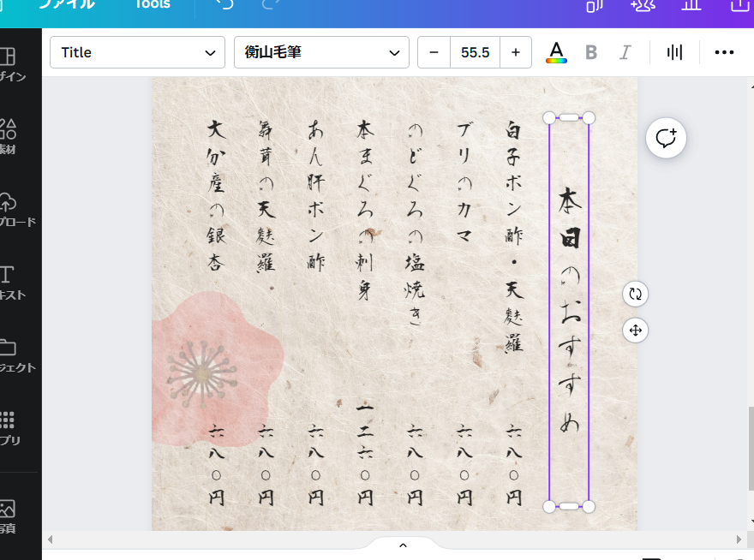
Task: Select the ブリのカマ menu line
Action: pyautogui.click(x=464, y=182)
